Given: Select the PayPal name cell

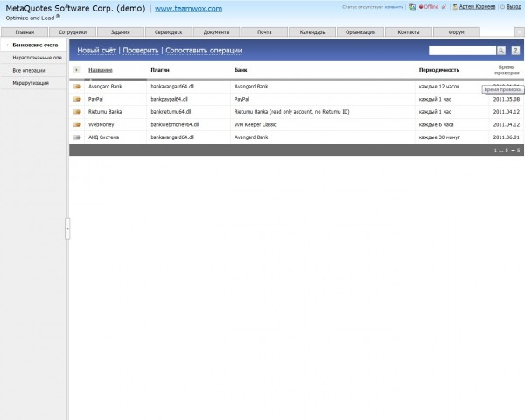Looking at the screenshot, I should tap(95, 99).
